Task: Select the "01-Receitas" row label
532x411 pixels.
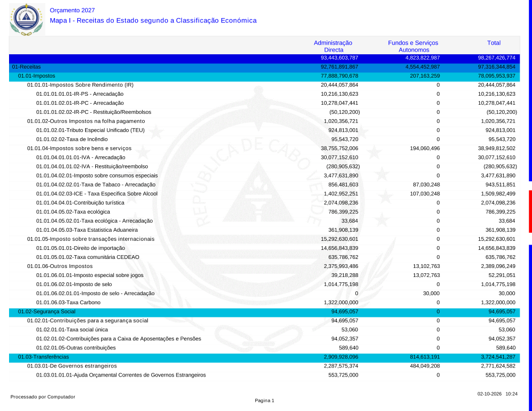Action: (27, 67)
